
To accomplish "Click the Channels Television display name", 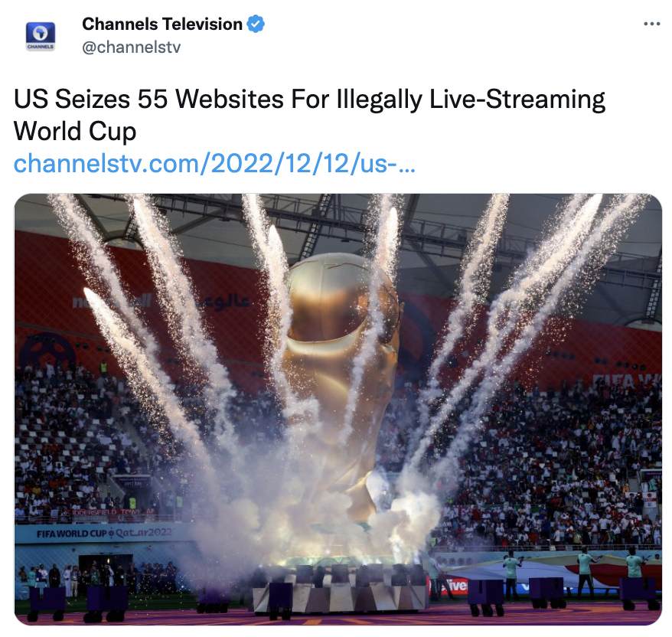I will [x=162, y=24].
